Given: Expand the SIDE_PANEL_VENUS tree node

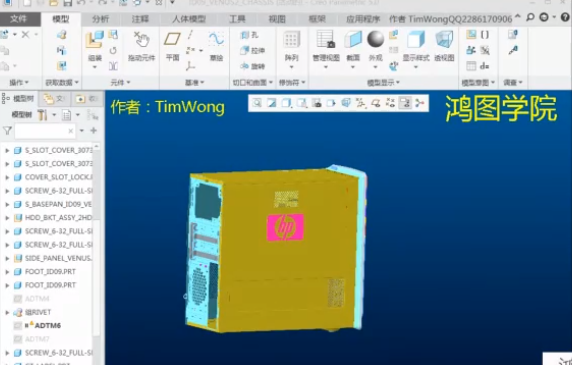Looking at the screenshot, I should click(7, 259).
